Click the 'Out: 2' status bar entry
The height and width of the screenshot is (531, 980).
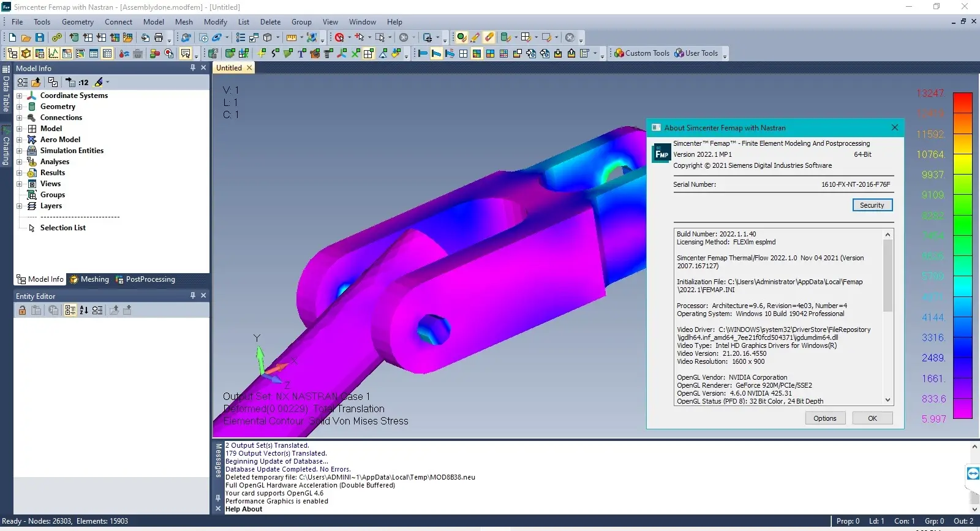tap(963, 521)
